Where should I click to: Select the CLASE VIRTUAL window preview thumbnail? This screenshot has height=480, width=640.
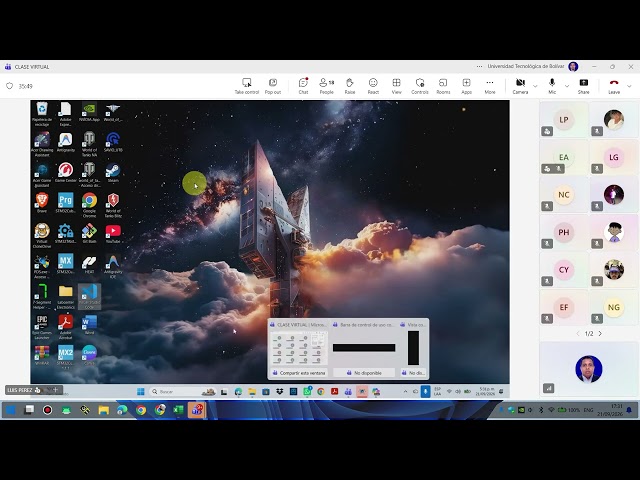[x=300, y=348]
